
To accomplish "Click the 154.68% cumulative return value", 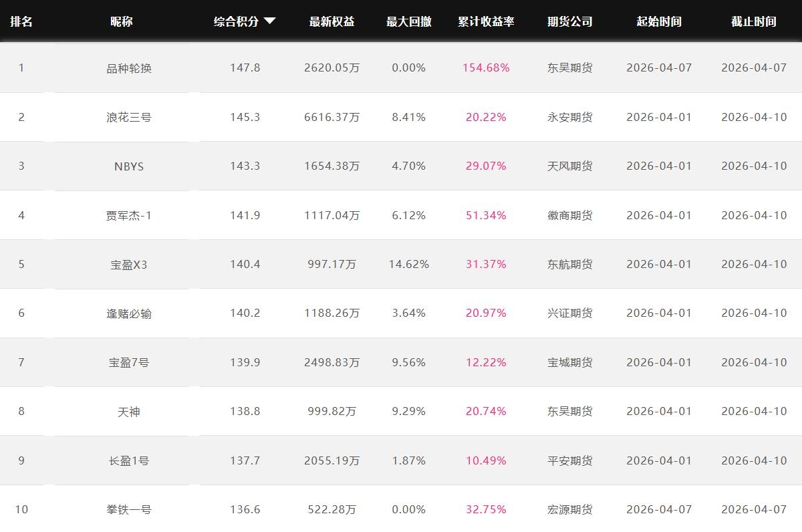I will coord(486,68).
